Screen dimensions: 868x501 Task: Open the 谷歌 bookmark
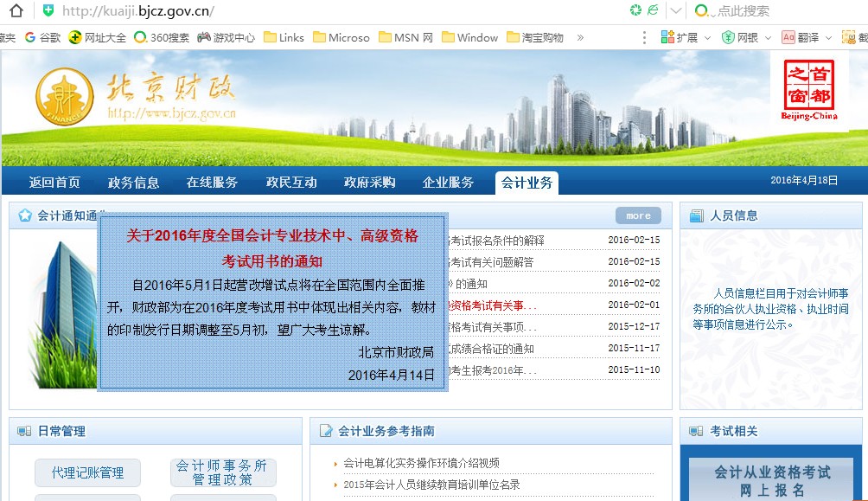pyautogui.click(x=42, y=38)
